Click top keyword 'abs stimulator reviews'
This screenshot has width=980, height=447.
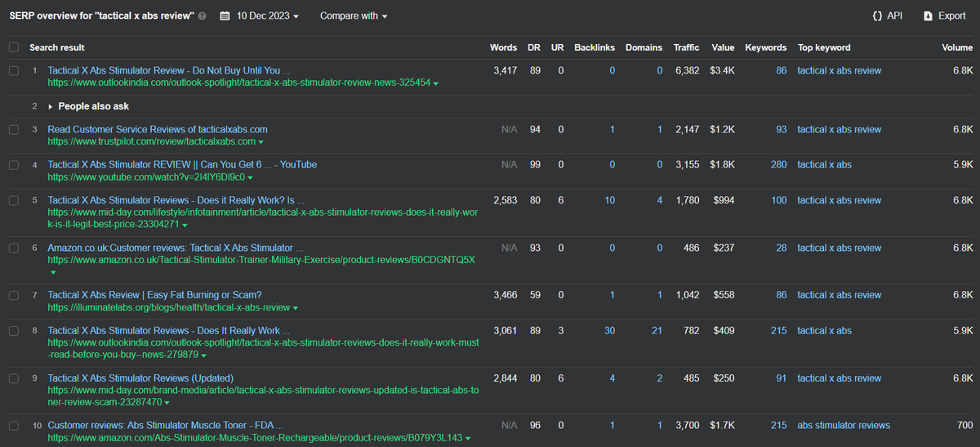[844, 426]
